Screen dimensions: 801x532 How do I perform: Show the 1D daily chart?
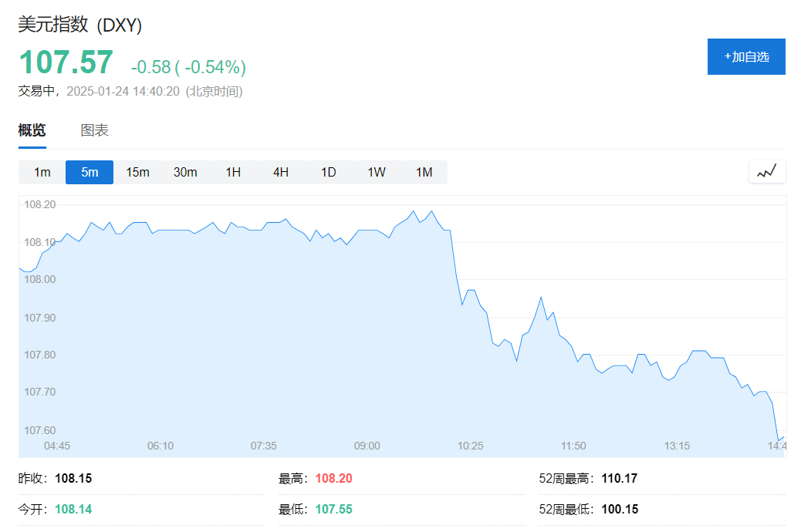pyautogui.click(x=329, y=172)
